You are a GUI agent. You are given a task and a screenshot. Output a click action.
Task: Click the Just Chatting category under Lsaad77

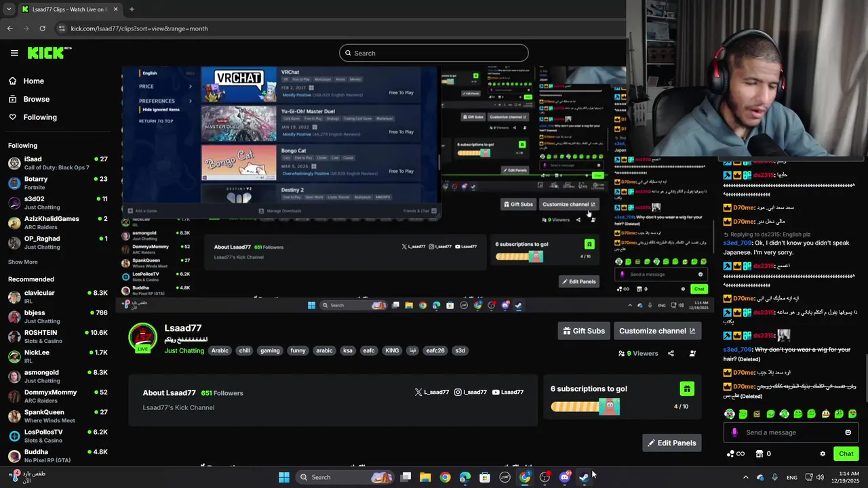[184, 350]
